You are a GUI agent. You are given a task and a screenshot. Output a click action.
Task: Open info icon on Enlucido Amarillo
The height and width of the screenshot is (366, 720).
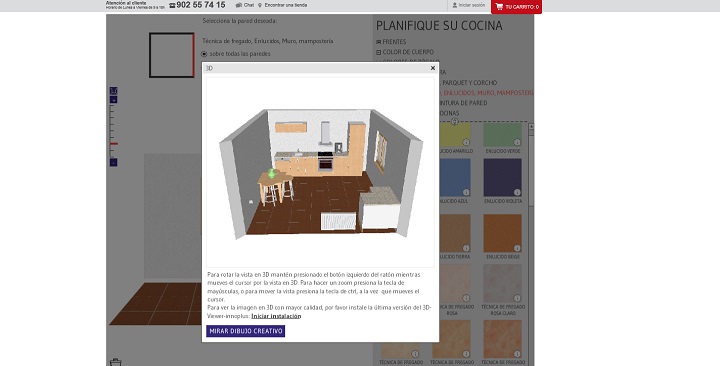click(x=466, y=142)
